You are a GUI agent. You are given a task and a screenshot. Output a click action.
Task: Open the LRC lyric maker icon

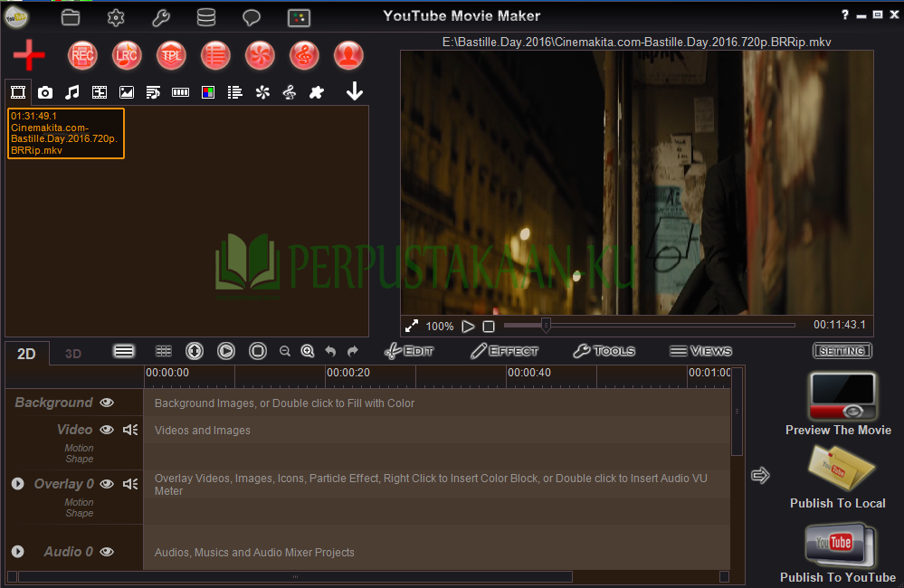click(127, 55)
